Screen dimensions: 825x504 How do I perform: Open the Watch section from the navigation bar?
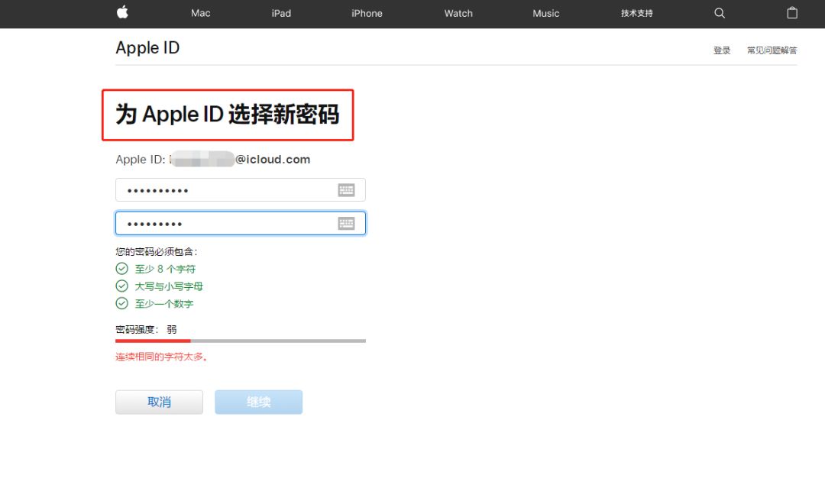point(458,13)
